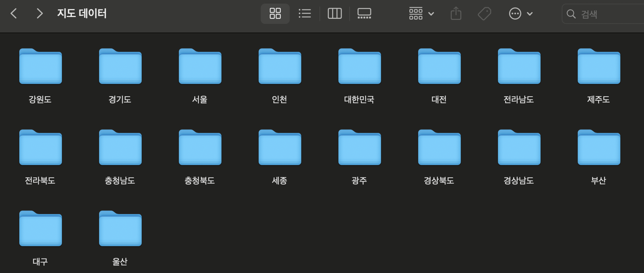Select the 제주도 folder icon

click(x=599, y=66)
